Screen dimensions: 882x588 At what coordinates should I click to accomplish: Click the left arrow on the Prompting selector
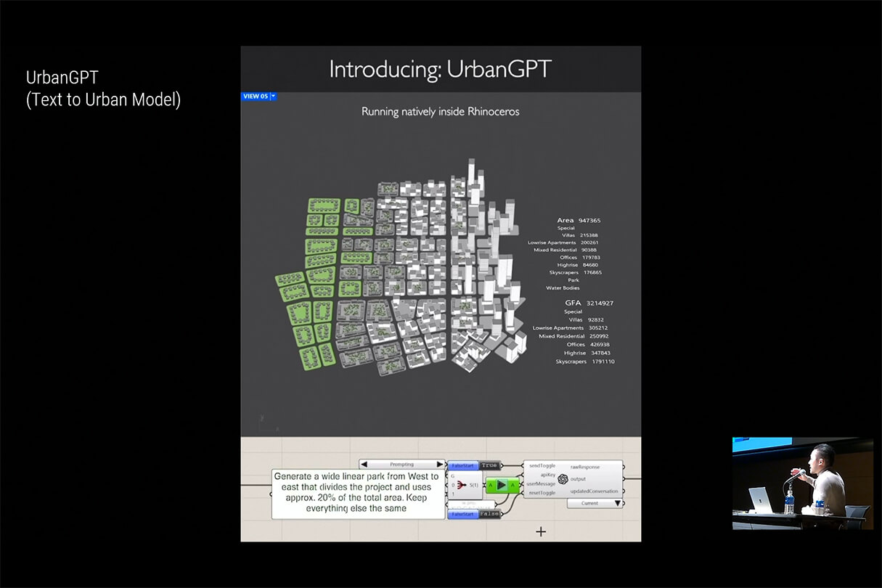click(365, 465)
